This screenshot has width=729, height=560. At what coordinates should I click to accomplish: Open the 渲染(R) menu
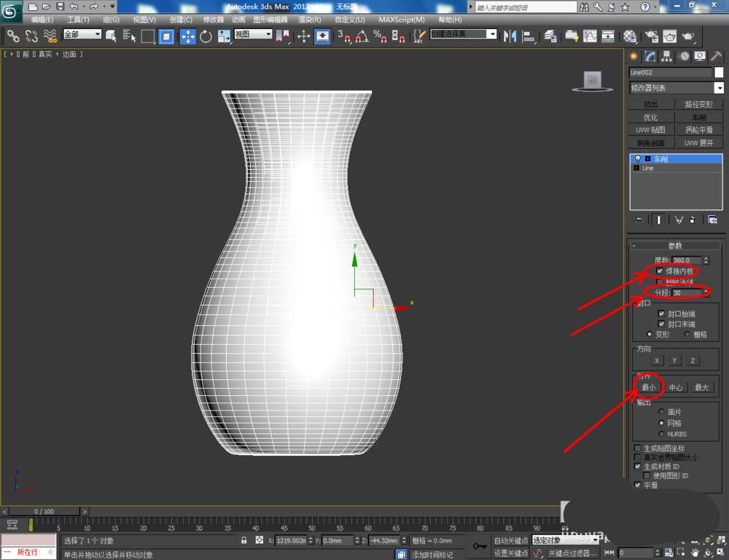pyautogui.click(x=310, y=20)
